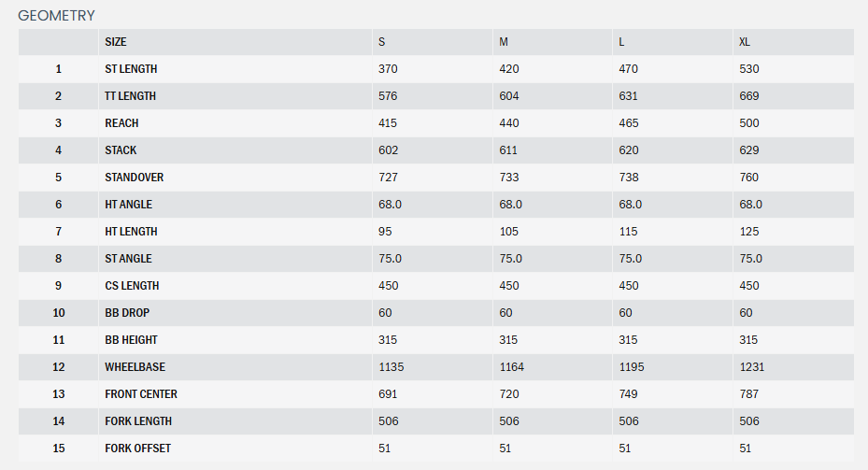Select row number 12 in the table

58,367
